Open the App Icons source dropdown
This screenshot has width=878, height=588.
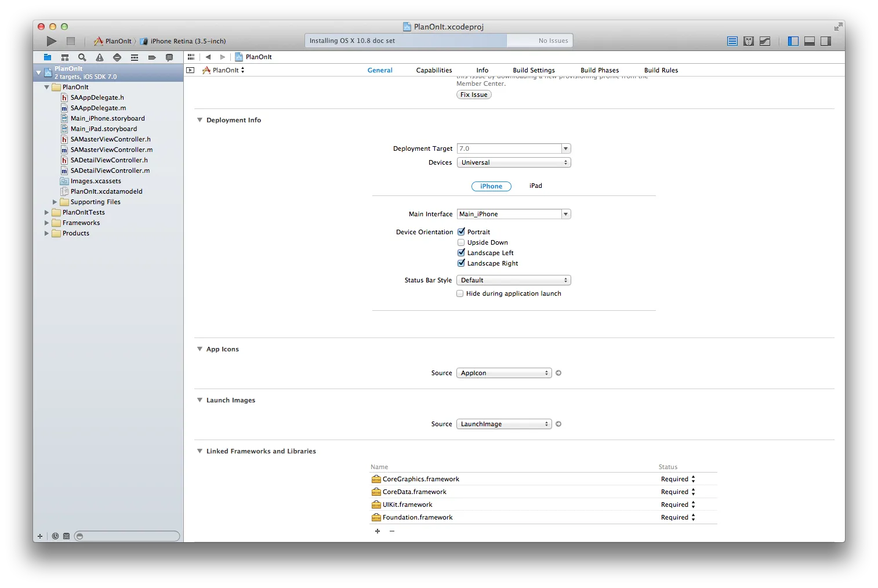pyautogui.click(x=504, y=373)
